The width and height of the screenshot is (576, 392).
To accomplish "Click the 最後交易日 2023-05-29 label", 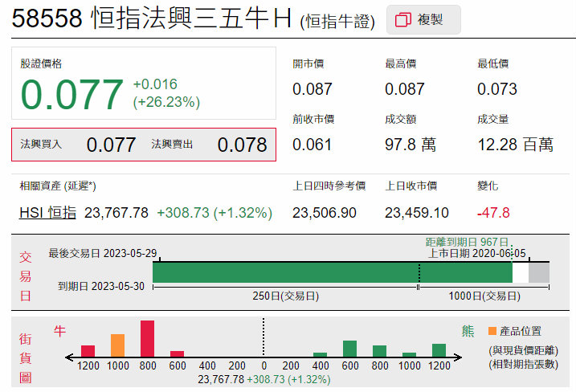I will pyautogui.click(x=103, y=253).
